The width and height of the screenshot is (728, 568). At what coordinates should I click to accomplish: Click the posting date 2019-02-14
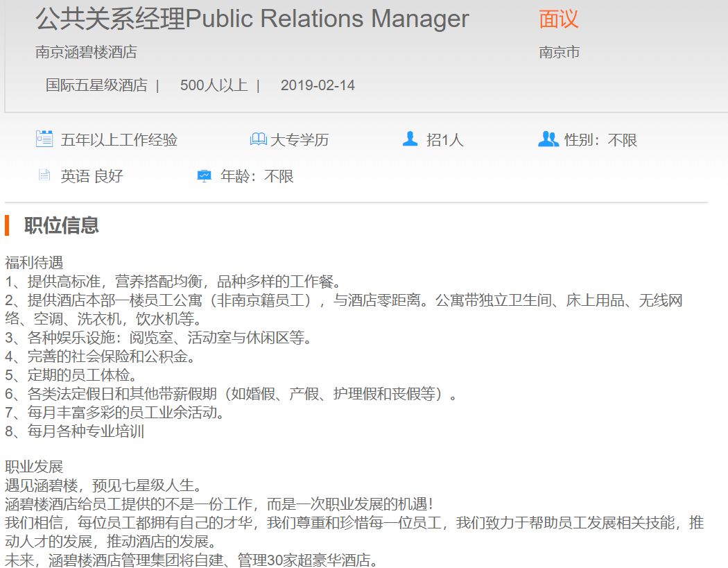point(318,85)
